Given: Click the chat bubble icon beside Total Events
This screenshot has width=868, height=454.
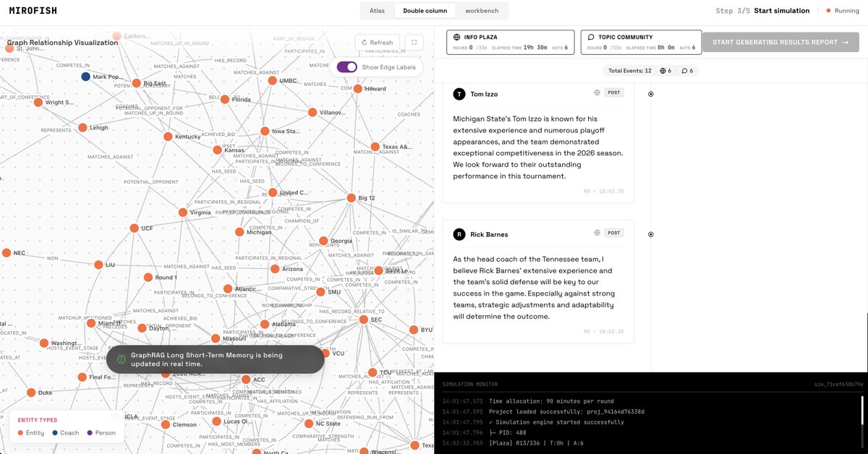Looking at the screenshot, I should (685, 71).
